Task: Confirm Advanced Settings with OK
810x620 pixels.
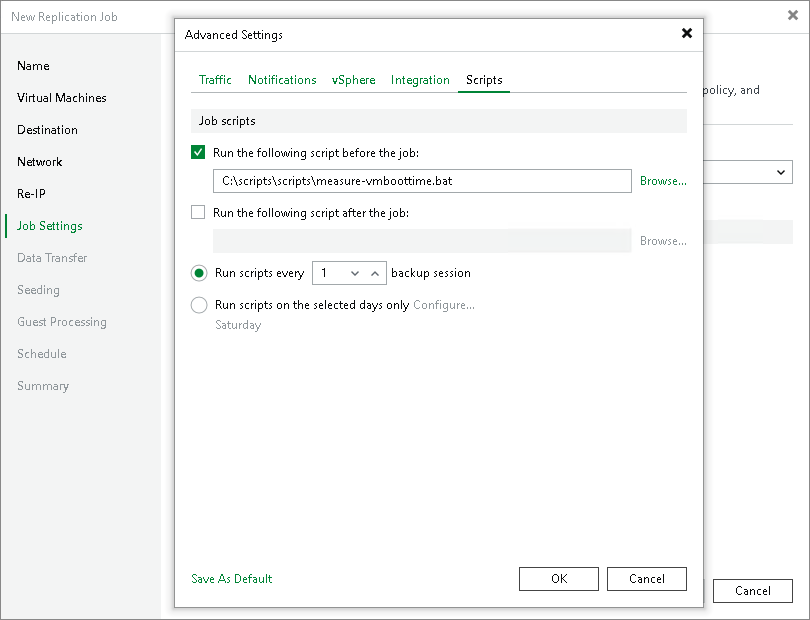Action: [559, 579]
